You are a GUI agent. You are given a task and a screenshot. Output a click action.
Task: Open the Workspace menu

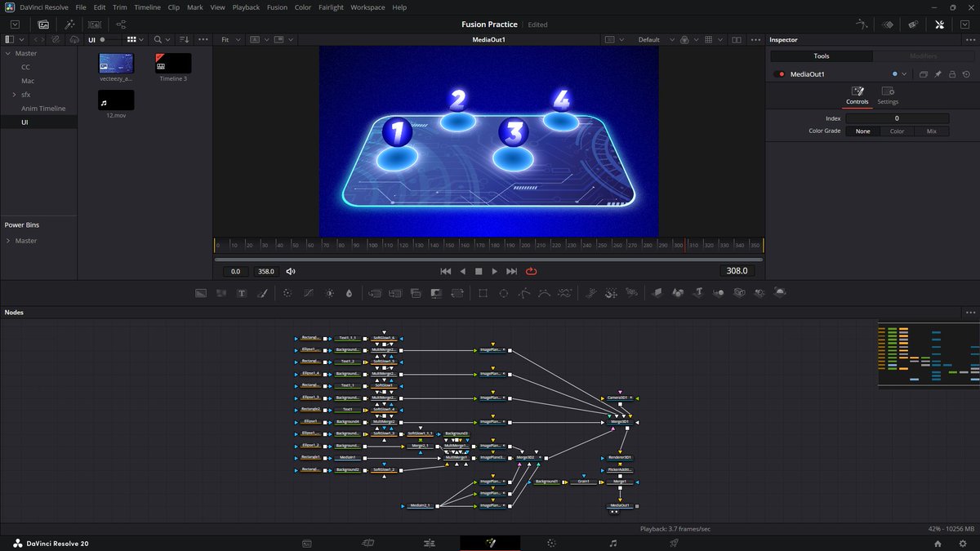pos(367,7)
